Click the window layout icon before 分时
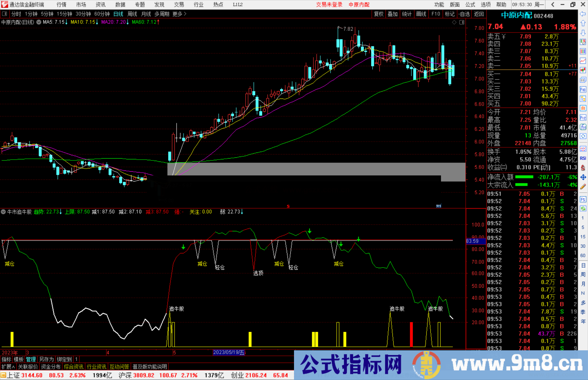This screenshot has height=380, width=588. [x=5, y=14]
